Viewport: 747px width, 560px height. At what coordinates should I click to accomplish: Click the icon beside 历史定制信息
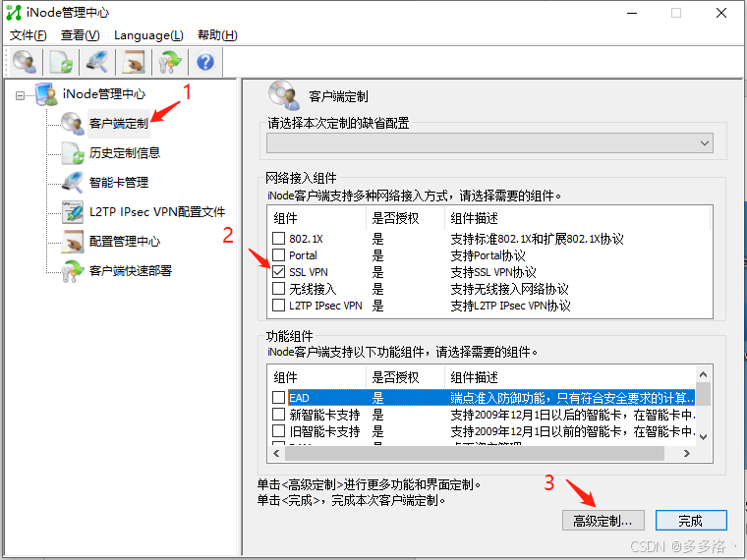[x=73, y=153]
